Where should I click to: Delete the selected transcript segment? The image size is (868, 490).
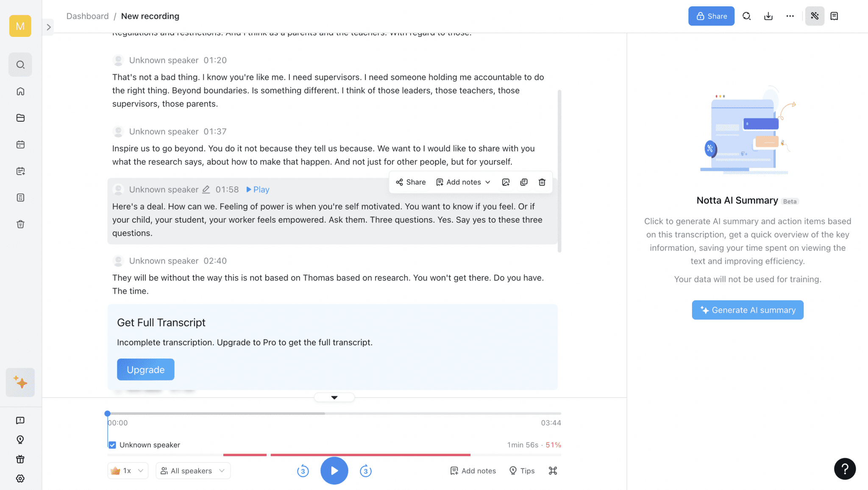click(x=542, y=182)
